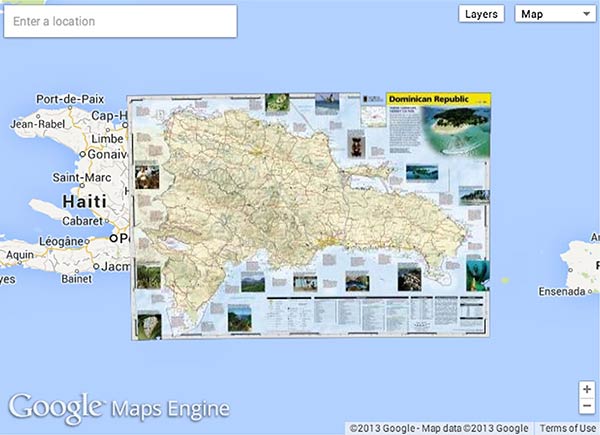Click the Google Maps Engine logo
This screenshot has height=435, width=600.
pos(119,408)
